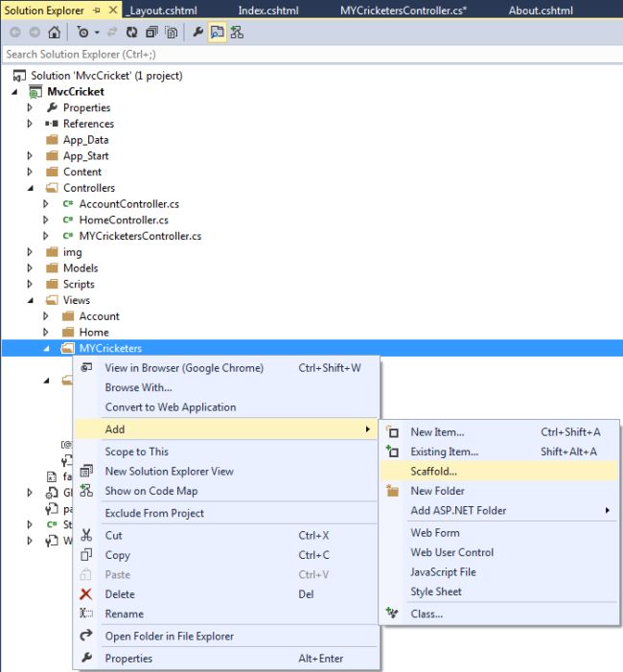Choose New Folder in Add submenu

[x=499, y=491]
